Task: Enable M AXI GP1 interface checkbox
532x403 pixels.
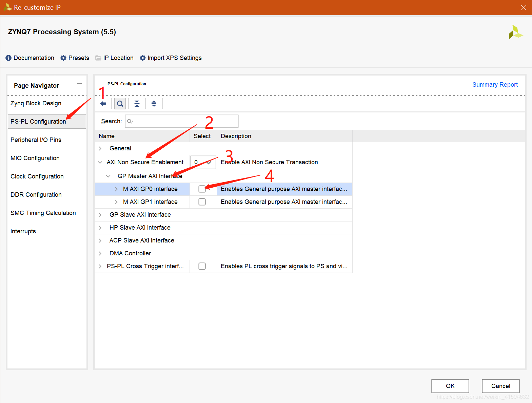Action: (202, 202)
